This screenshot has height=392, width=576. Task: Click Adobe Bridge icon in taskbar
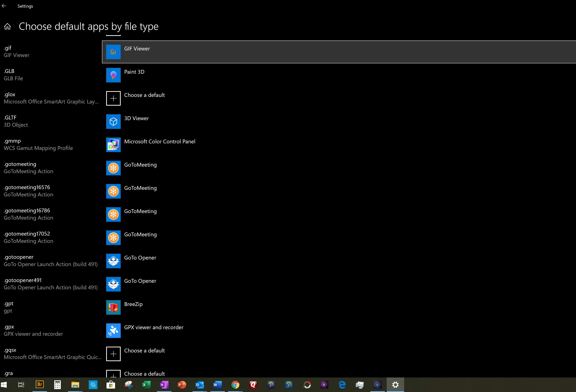(40, 385)
